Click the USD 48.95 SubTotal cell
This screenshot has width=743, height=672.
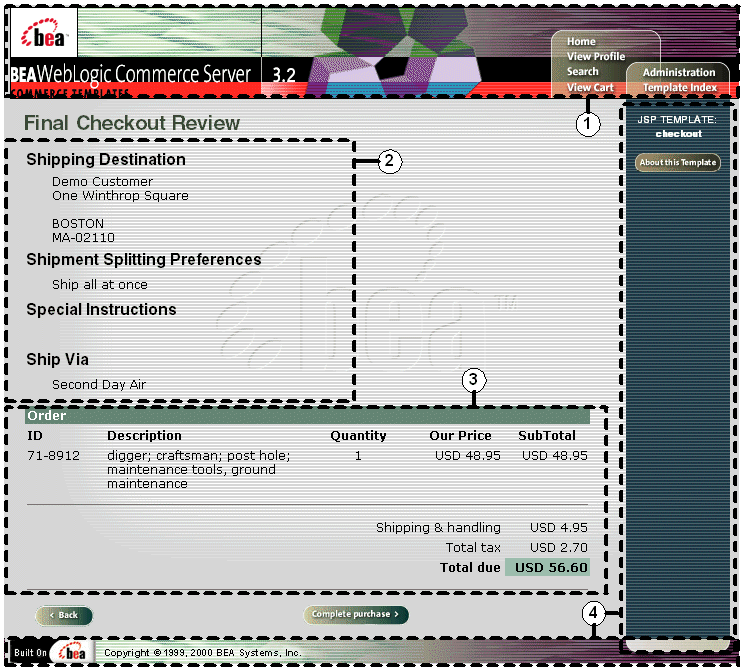point(554,455)
